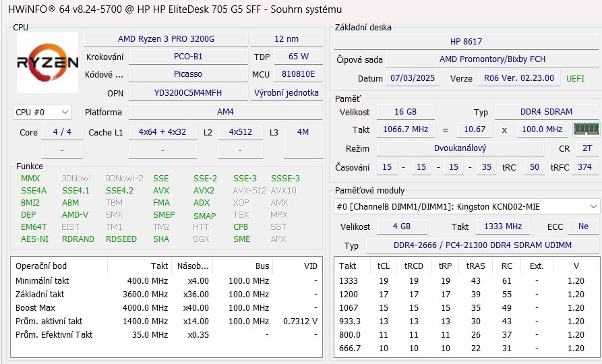Screen dimensions: 602x364
Task: Click the HP 8617 motherboard field
Action: 466,42
